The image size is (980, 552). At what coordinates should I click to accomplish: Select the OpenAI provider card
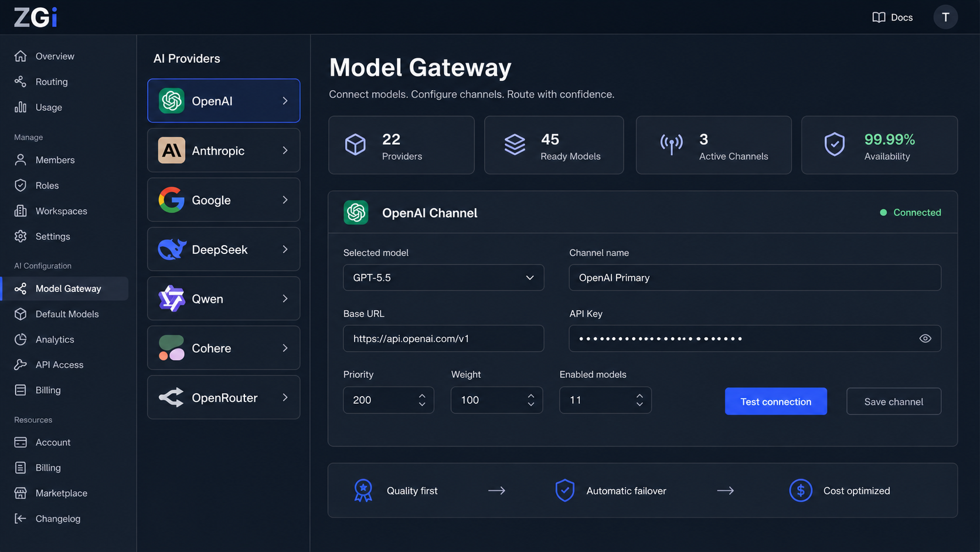tap(224, 101)
